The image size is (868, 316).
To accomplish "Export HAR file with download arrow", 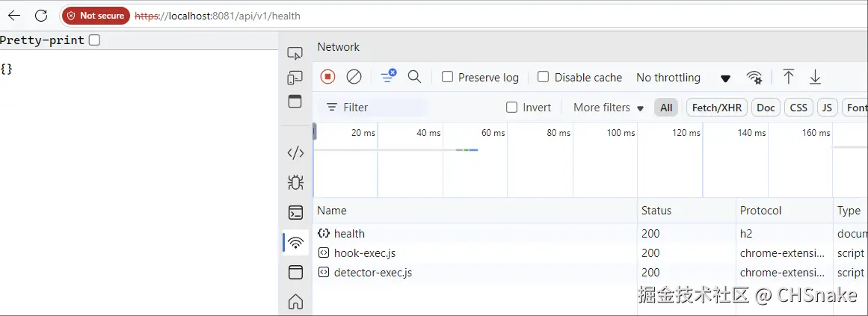I will pyautogui.click(x=815, y=77).
